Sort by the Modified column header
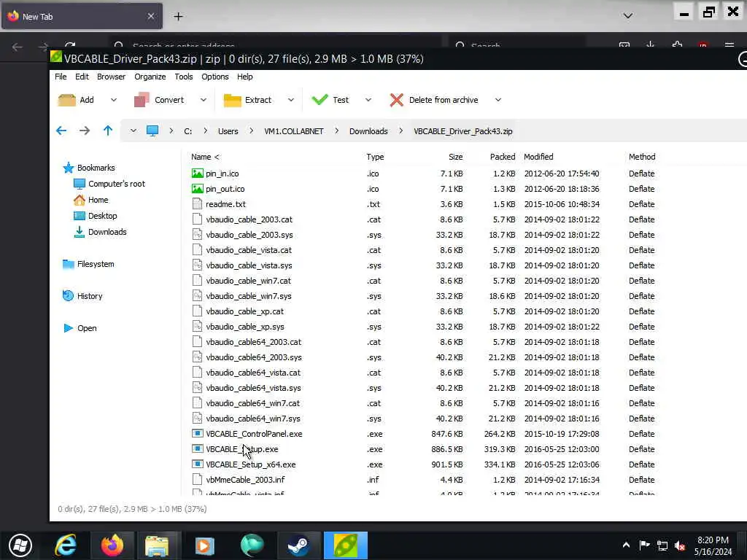 (538, 157)
